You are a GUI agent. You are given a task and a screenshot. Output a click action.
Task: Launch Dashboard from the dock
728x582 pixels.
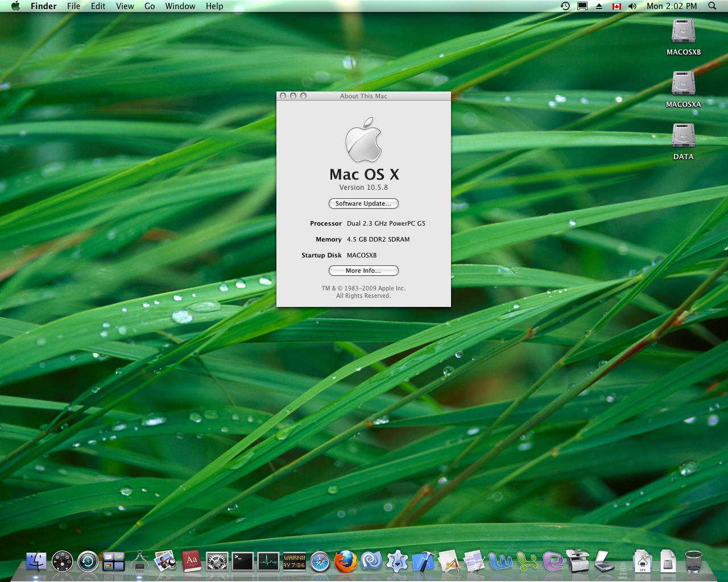(63, 562)
